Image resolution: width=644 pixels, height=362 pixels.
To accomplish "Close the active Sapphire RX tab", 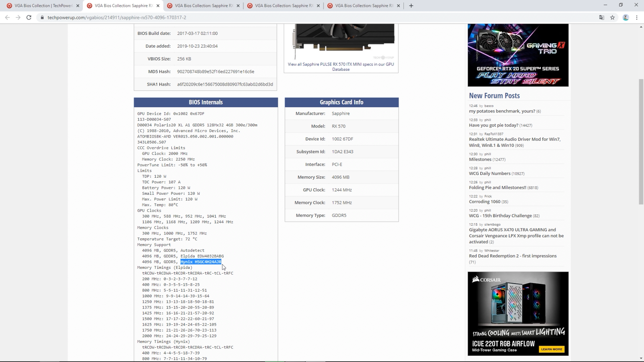I will (158, 6).
